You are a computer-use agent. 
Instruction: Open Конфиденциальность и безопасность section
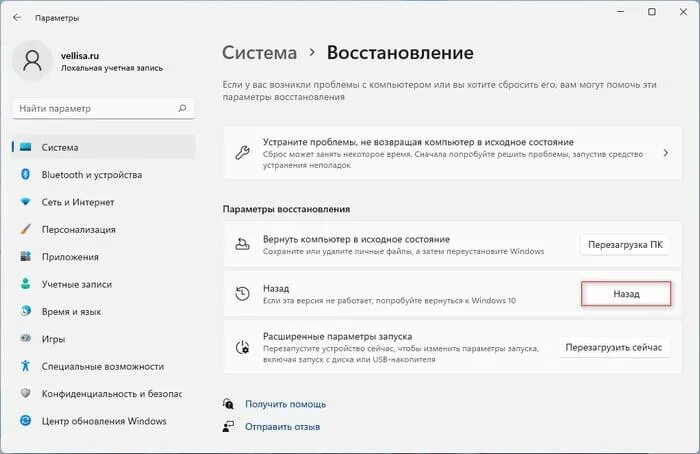pyautogui.click(x=104, y=393)
